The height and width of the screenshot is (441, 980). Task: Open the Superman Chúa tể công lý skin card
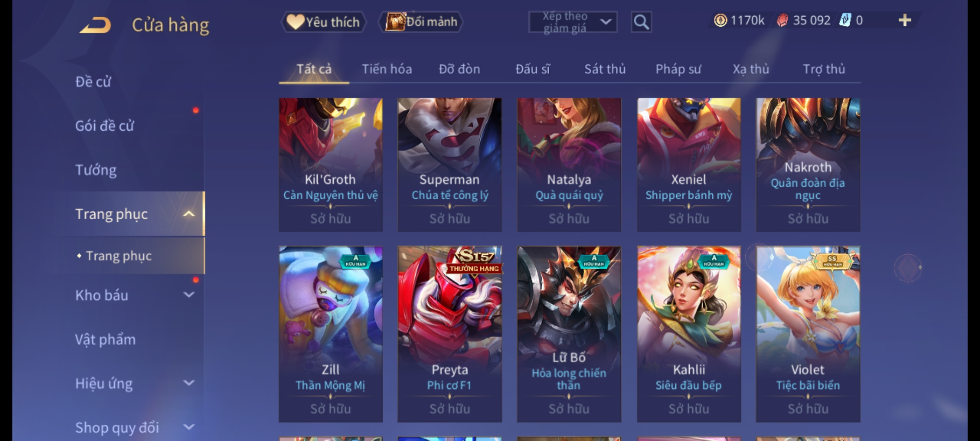(x=450, y=165)
